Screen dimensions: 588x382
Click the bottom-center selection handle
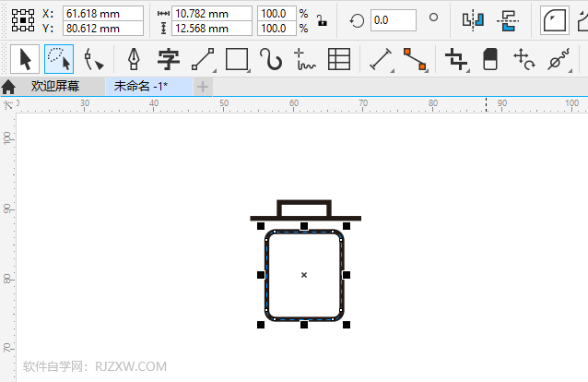pos(304,325)
